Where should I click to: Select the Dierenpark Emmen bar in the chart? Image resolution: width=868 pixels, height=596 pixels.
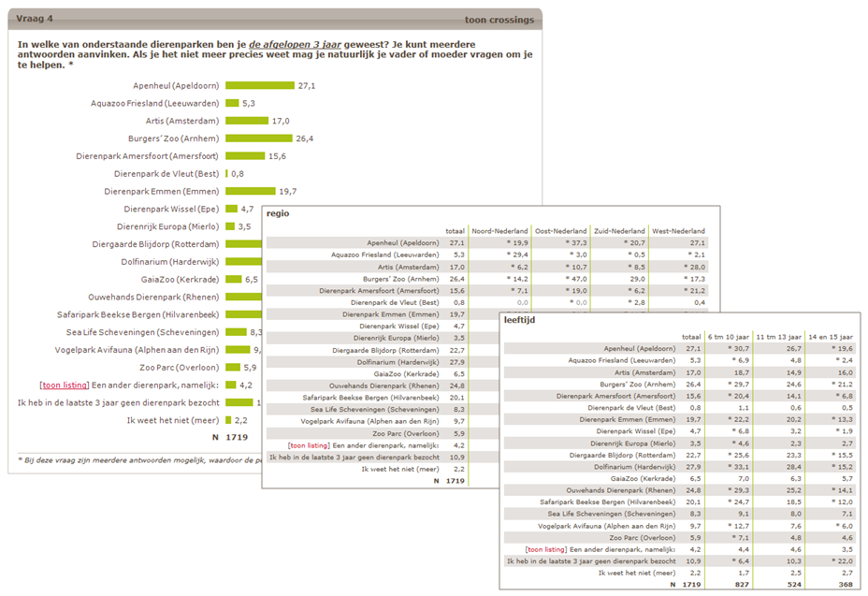(x=250, y=191)
